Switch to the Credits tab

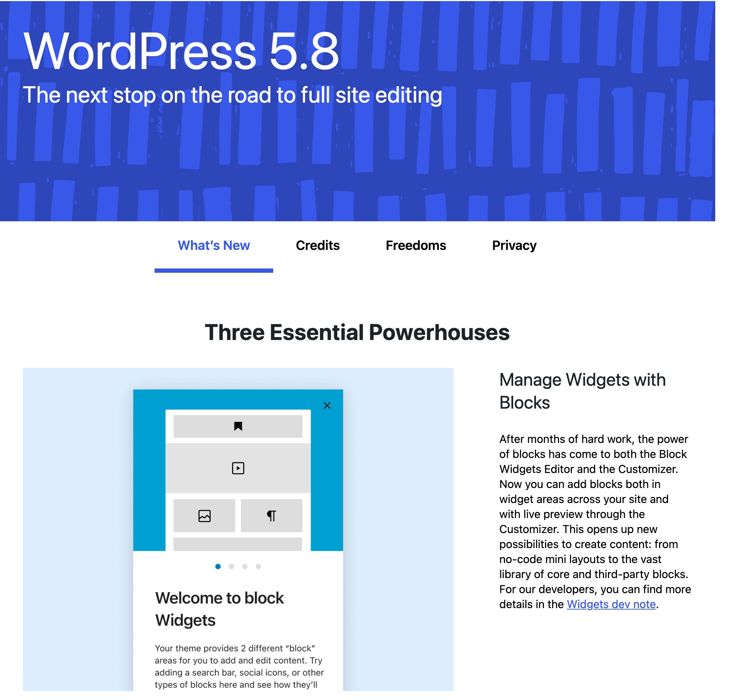point(319,245)
